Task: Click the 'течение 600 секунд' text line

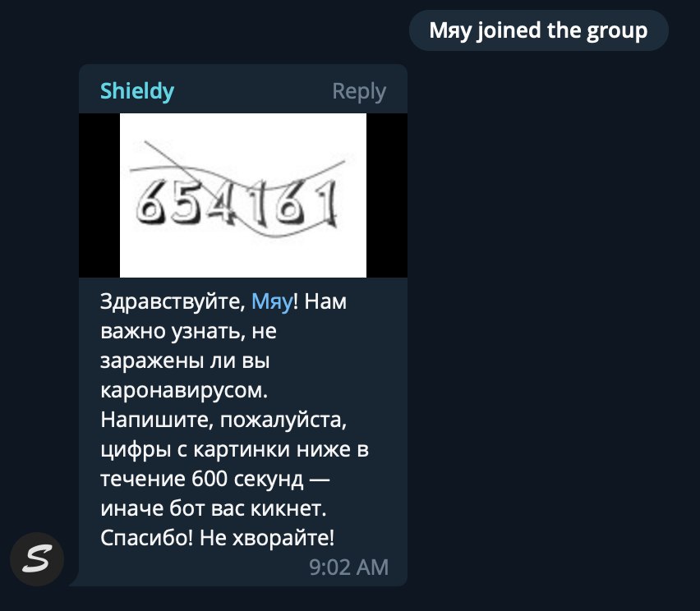Action: click(202, 479)
